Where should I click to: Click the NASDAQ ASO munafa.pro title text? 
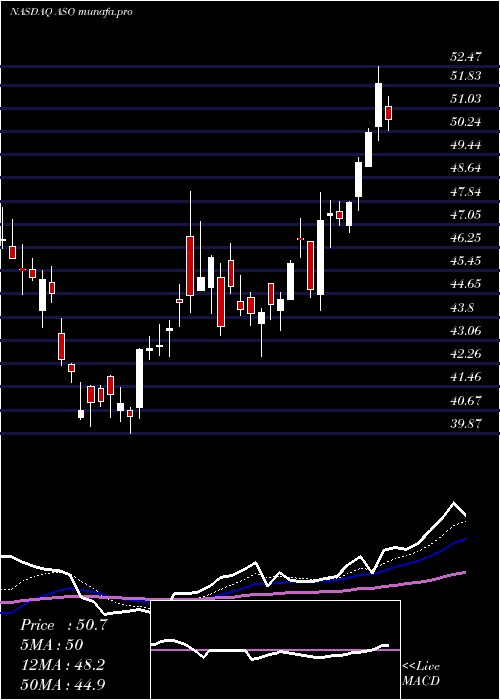pos(71,12)
